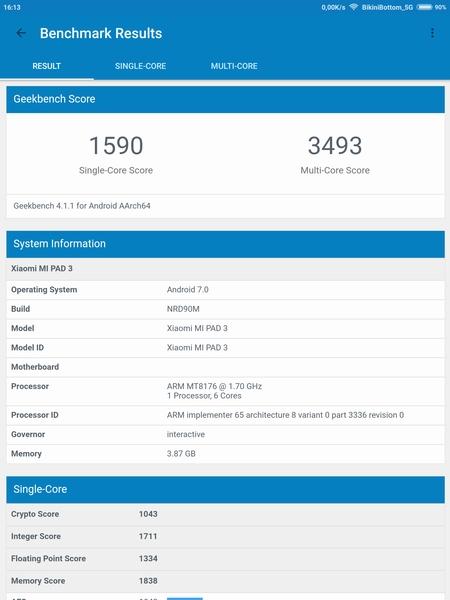Tap the Crypto Score label
Image resolution: width=450 pixels, height=600 pixels.
[35, 514]
